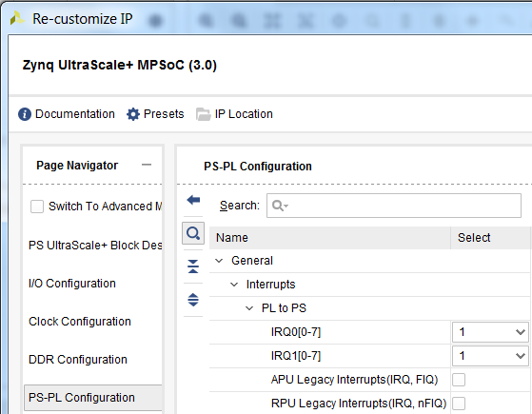The image size is (532, 414).
Task: Toggle the search magnifier tool button
Action: tap(193, 233)
